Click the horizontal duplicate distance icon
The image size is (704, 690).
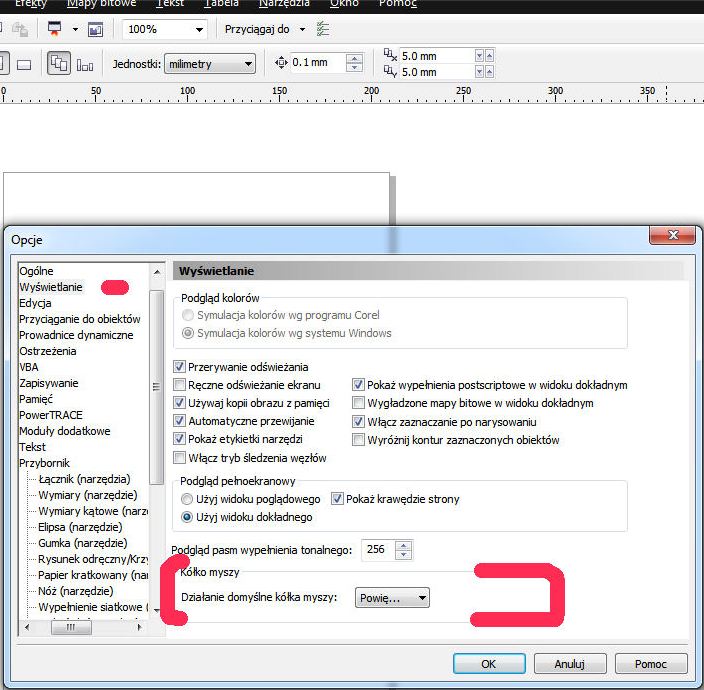392,56
